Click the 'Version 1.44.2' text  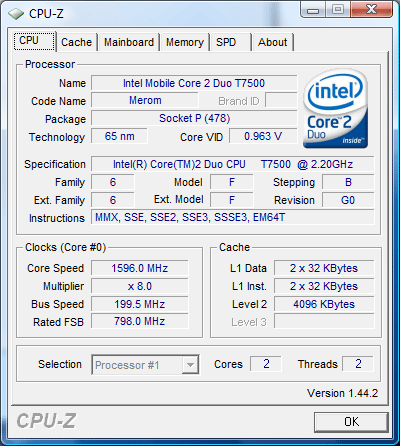point(342,393)
